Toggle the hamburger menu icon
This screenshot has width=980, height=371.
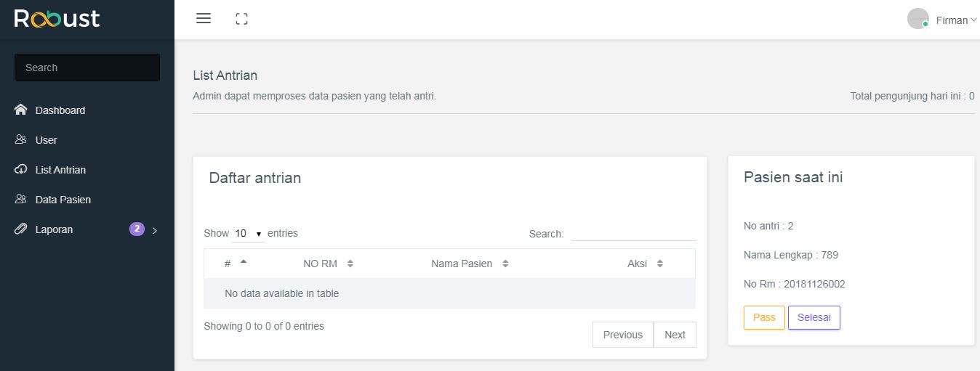tap(204, 19)
